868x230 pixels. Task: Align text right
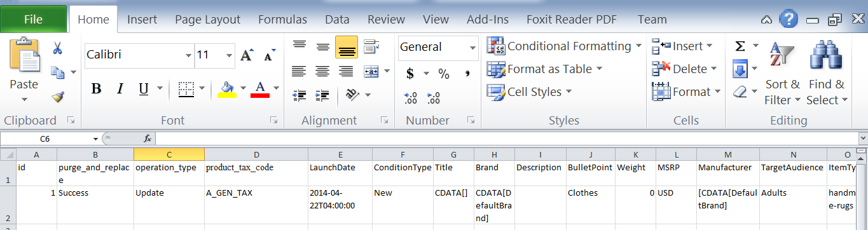coord(347,71)
